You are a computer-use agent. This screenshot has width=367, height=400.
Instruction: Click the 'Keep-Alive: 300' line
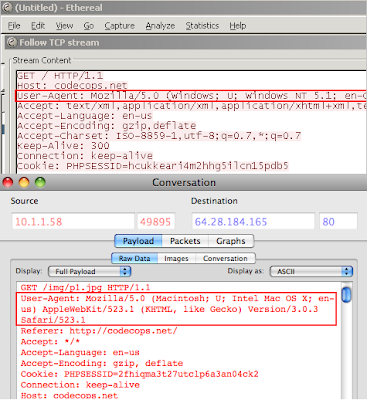coord(63,146)
